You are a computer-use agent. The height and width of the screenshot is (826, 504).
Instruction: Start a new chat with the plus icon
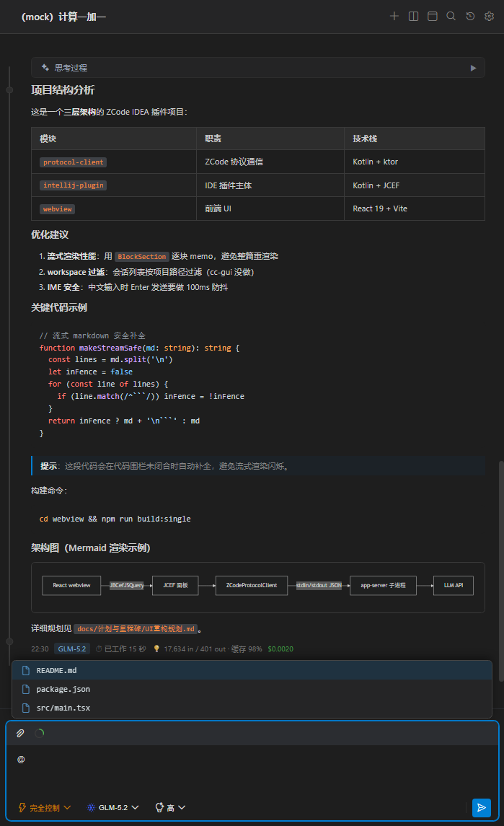point(394,17)
